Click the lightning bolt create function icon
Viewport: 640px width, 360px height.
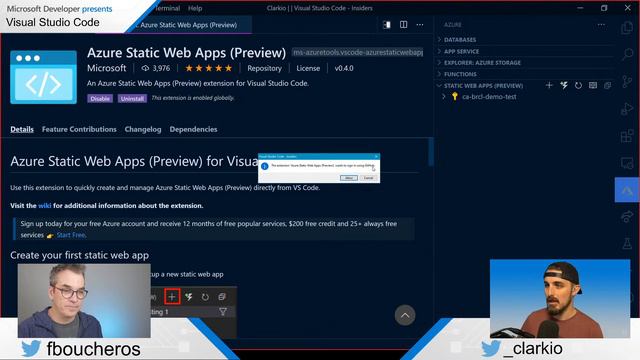[564, 85]
